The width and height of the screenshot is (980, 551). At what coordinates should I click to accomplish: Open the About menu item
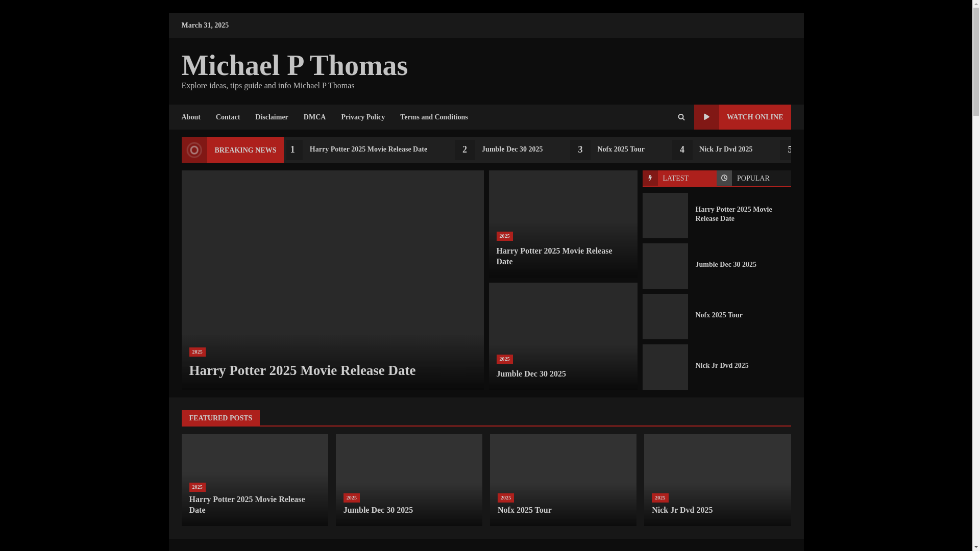click(x=191, y=117)
